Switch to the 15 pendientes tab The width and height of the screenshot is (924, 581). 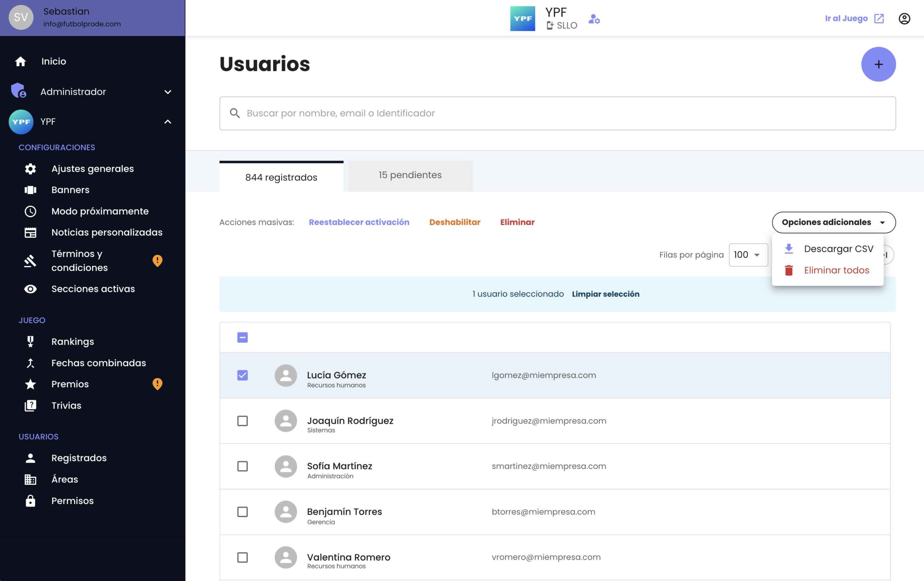click(410, 176)
